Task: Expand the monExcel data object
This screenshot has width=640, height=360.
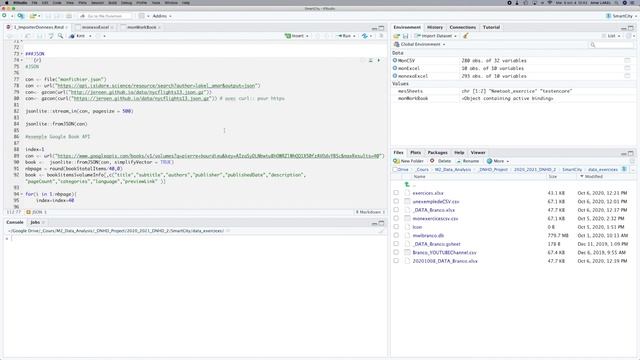Action: click(395, 68)
